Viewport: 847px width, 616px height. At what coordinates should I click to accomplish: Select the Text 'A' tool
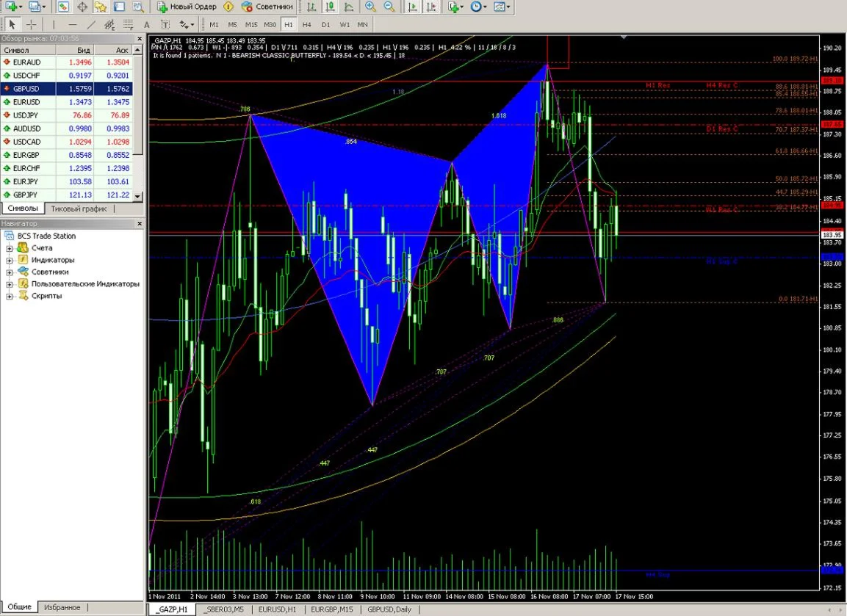pos(146,24)
